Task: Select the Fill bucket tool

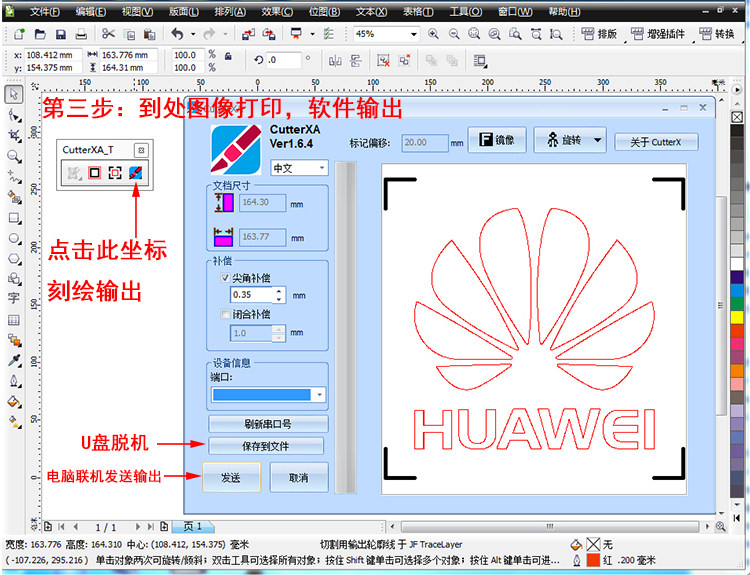Action: [x=14, y=401]
